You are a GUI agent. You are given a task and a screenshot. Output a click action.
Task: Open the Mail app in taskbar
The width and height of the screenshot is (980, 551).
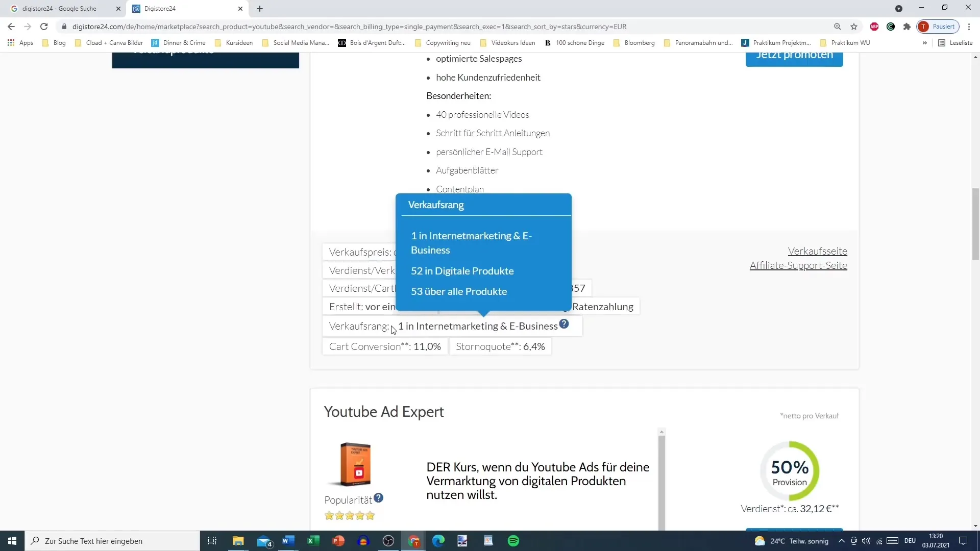coord(264,541)
